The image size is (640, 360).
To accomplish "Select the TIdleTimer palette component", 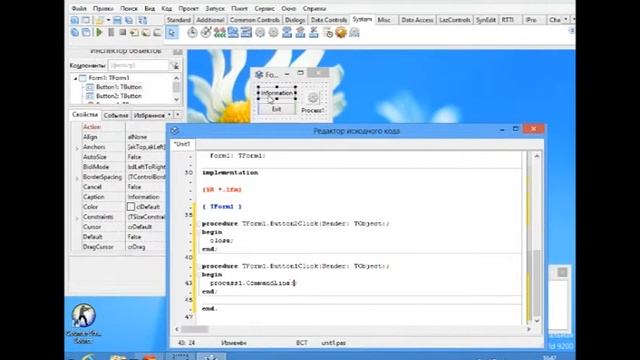I will tap(206, 32).
